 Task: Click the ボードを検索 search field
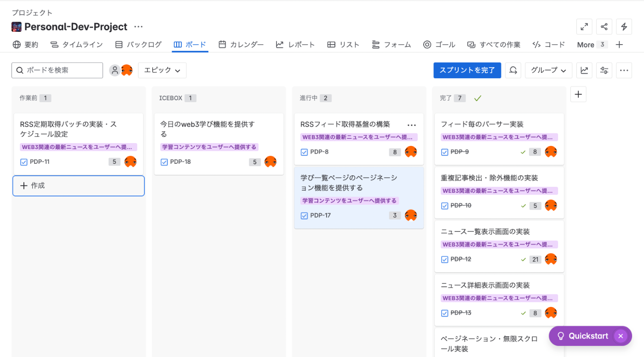57,70
